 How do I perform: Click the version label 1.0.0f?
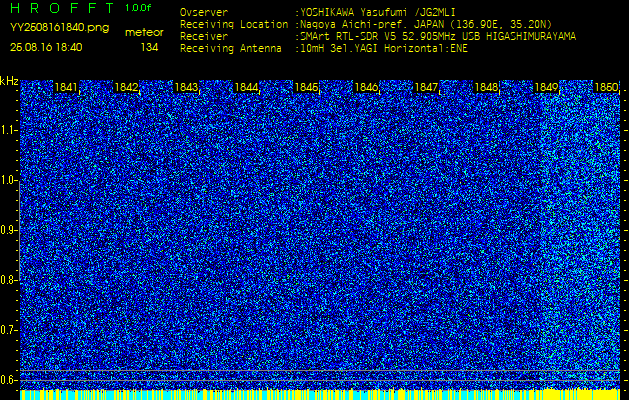pos(138,8)
